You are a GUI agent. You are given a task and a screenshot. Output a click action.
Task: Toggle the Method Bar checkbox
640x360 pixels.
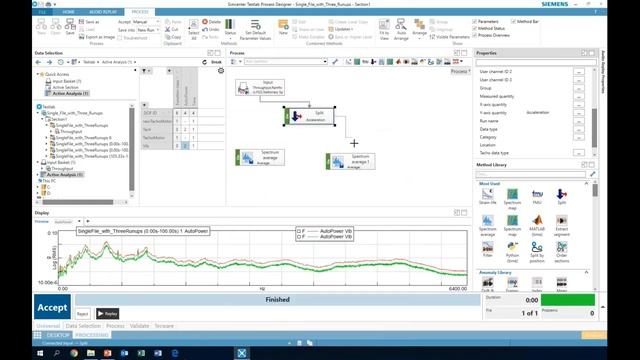(x=513, y=21)
